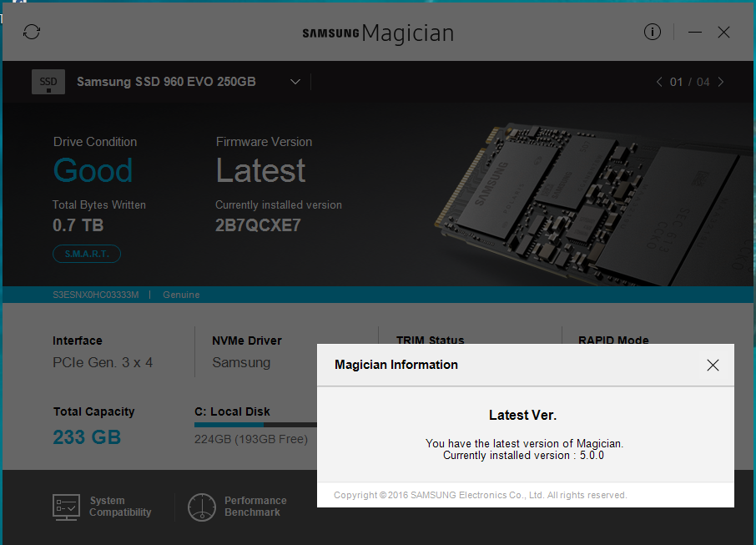756x545 pixels.
Task: Open S.M.A.R.T. details button
Action: tap(87, 254)
